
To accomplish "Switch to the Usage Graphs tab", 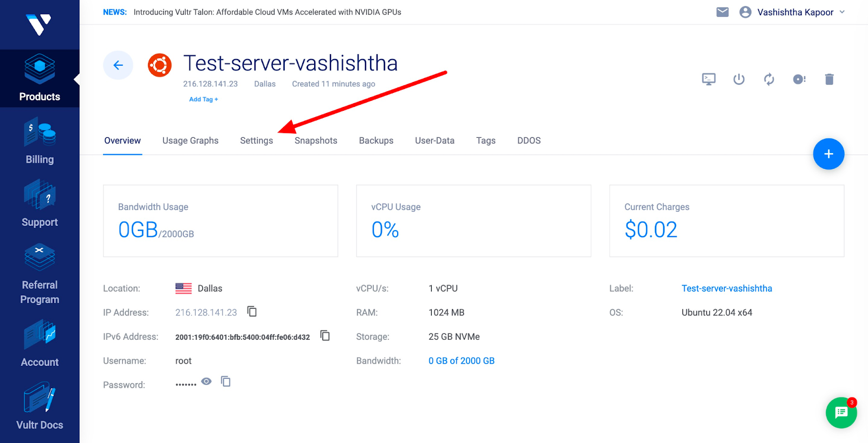I will [x=190, y=141].
